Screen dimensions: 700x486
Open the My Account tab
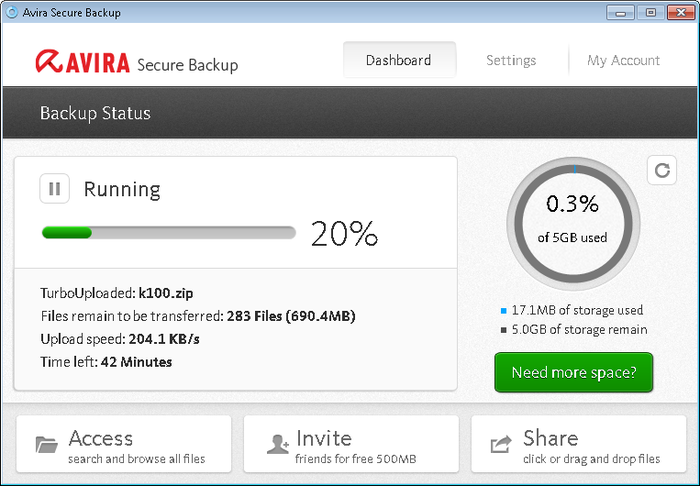coord(623,60)
